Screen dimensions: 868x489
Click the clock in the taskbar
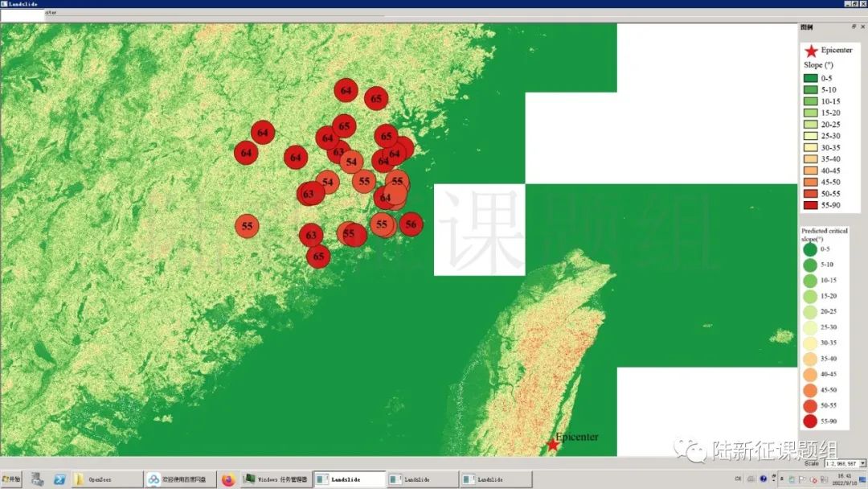[845, 479]
